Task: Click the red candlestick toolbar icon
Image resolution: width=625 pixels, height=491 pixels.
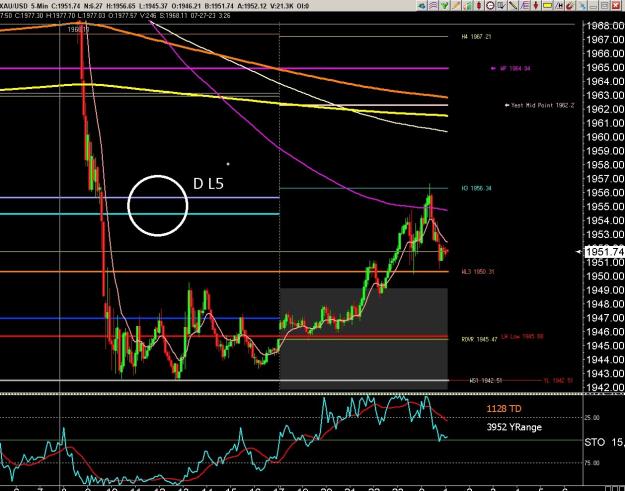Action: point(479,6)
